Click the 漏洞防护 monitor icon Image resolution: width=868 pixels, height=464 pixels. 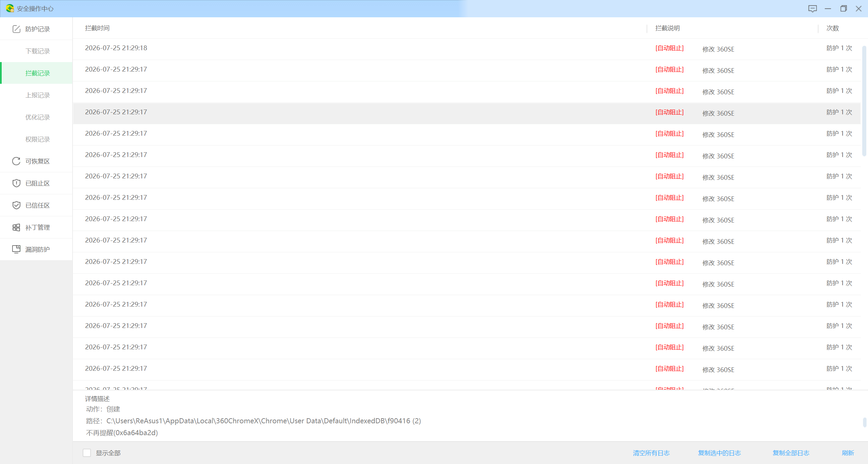[x=16, y=249]
